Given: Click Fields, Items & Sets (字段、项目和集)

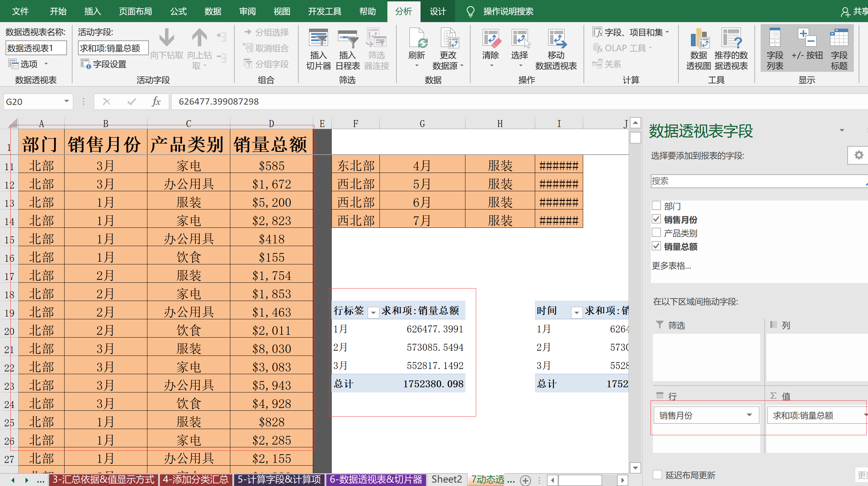Looking at the screenshot, I should (631, 32).
